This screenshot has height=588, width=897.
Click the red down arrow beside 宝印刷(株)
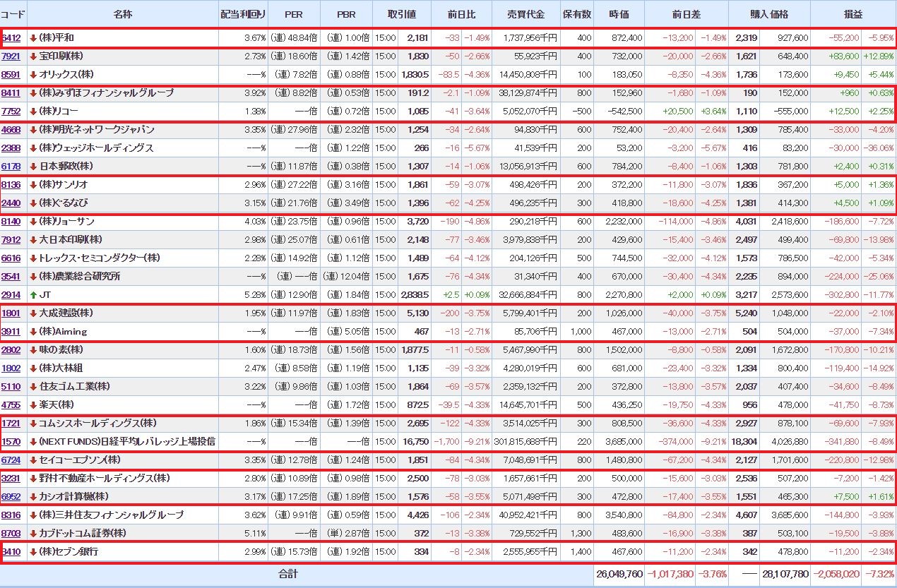pyautogui.click(x=32, y=56)
